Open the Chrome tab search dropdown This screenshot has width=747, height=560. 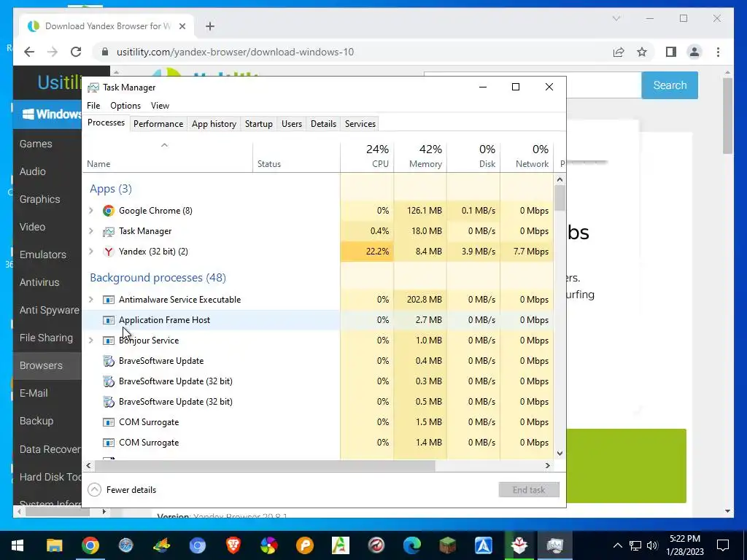[x=616, y=18]
